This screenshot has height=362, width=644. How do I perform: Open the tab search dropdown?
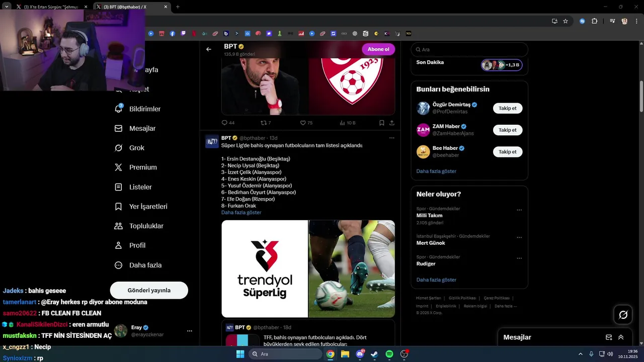pos(7,7)
